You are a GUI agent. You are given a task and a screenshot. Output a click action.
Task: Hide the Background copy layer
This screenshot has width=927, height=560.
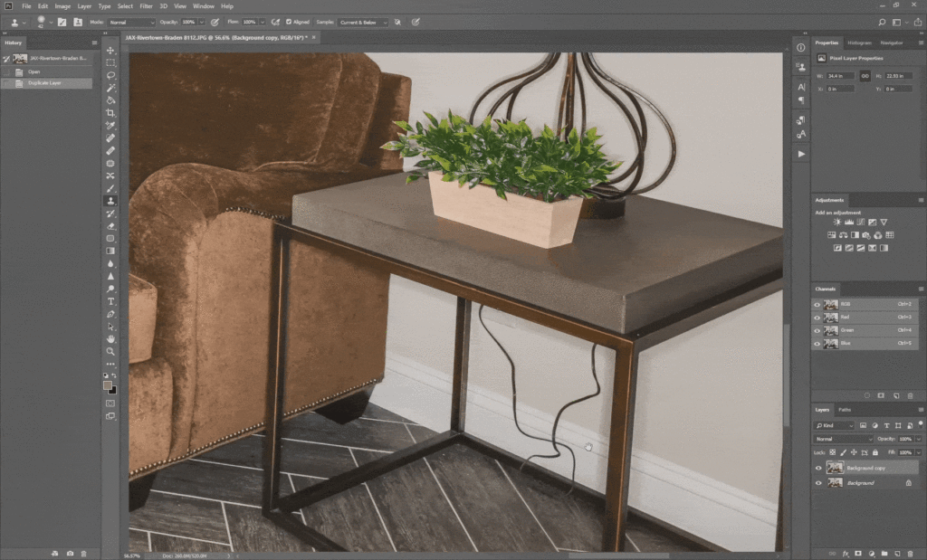coord(818,468)
